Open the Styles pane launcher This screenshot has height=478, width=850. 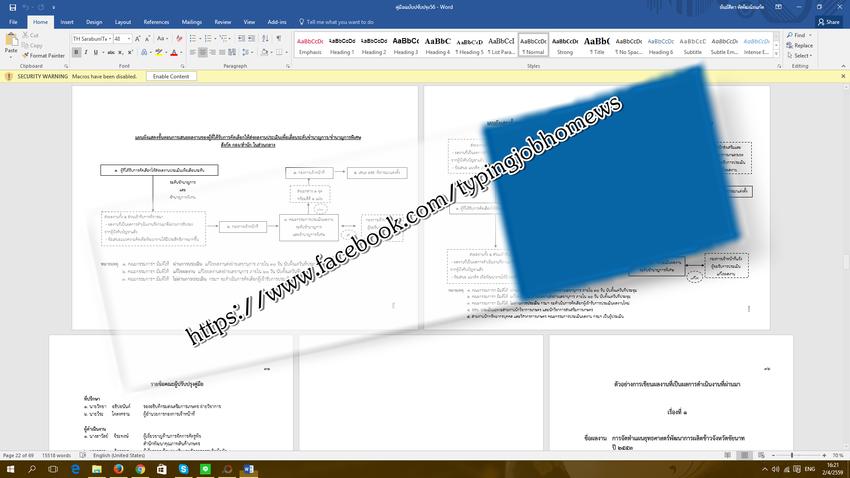(779, 66)
